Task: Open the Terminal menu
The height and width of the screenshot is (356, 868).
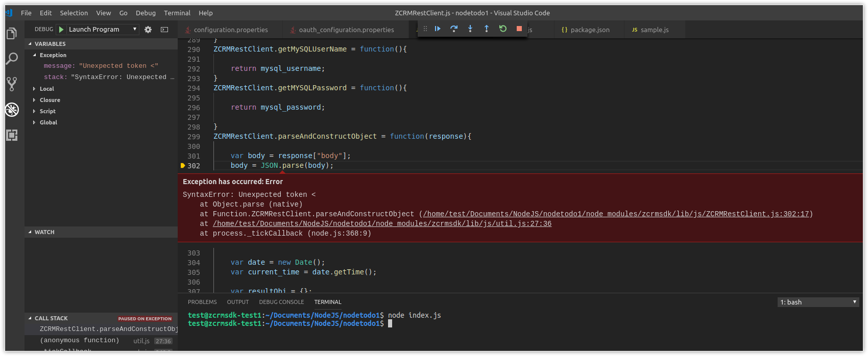Action: pyautogui.click(x=177, y=13)
